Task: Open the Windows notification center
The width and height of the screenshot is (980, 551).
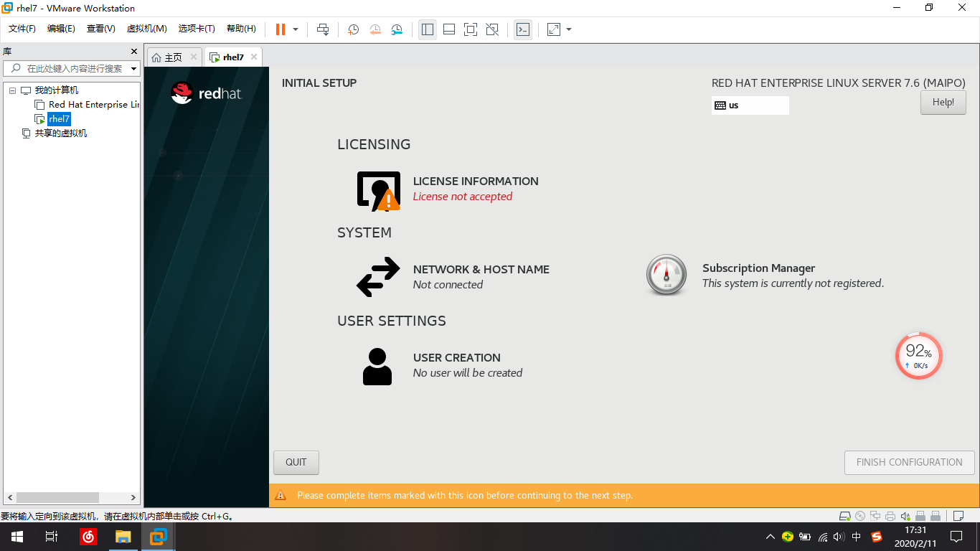Action: point(956,537)
